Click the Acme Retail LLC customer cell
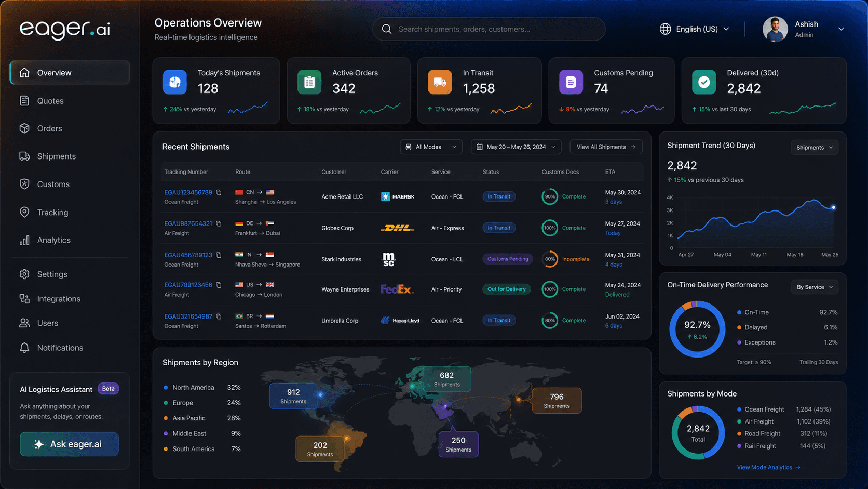 (342, 196)
